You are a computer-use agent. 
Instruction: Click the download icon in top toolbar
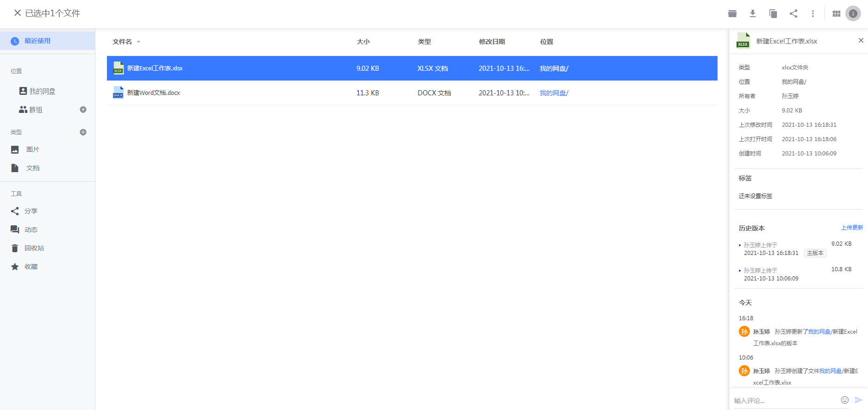(x=753, y=13)
